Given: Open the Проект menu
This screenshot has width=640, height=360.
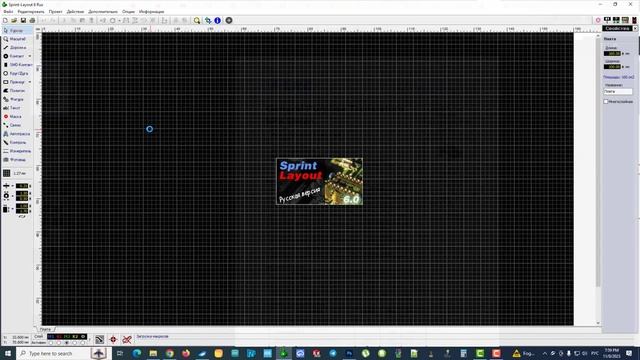Looking at the screenshot, I should click(x=56, y=12).
